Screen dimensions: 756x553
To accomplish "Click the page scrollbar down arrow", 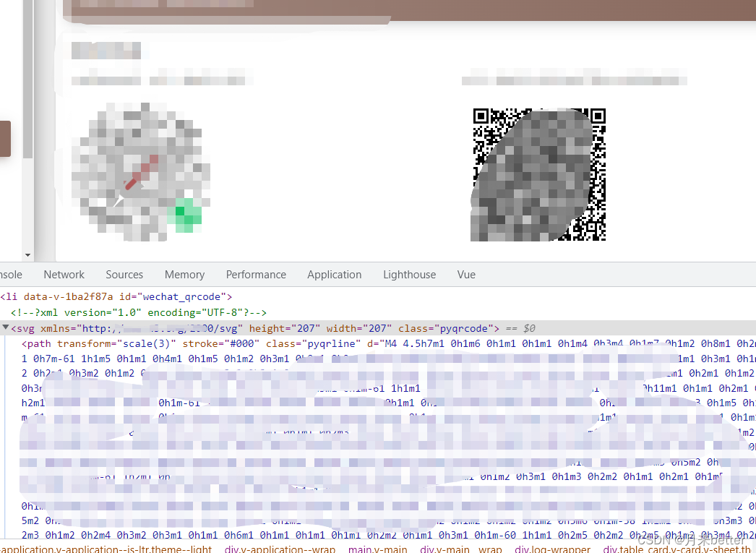I will coord(28,255).
